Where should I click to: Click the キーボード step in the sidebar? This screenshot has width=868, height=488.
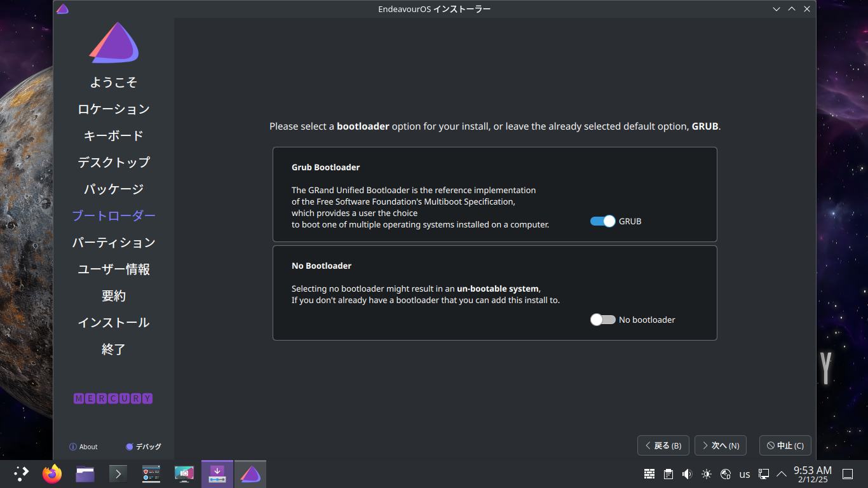click(x=114, y=135)
